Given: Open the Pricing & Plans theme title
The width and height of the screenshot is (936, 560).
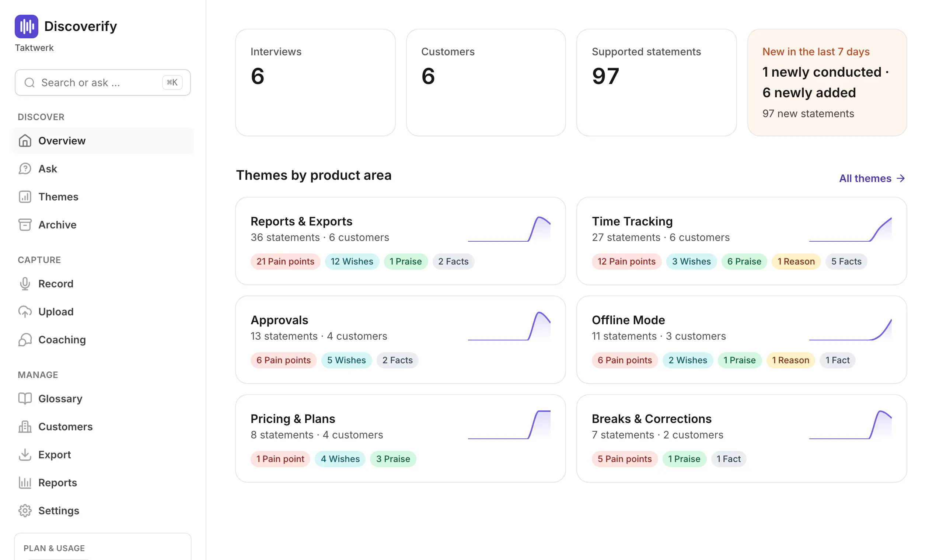Looking at the screenshot, I should click(293, 419).
